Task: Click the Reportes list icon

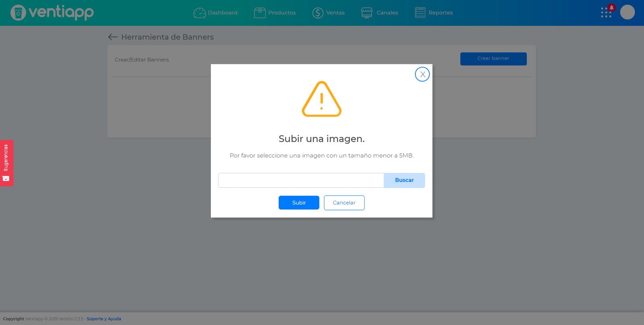Action: click(420, 13)
